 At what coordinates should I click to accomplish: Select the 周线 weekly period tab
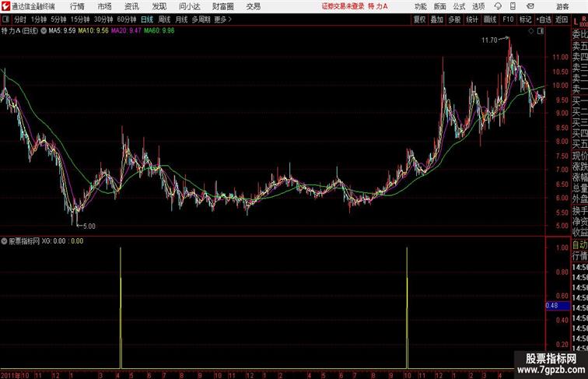[x=164, y=19]
